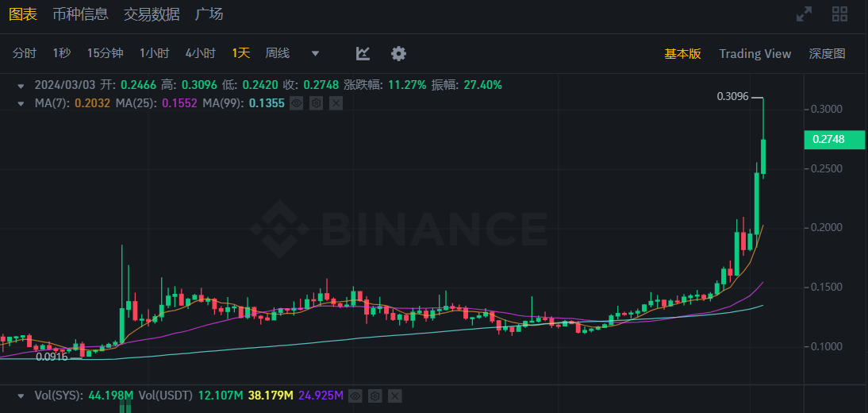This screenshot has height=413, width=868.
Task: Show the 深度图 depth chart
Action: (x=827, y=53)
